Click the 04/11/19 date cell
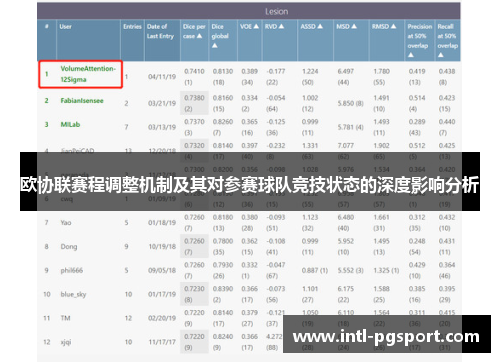Screen dimensions: 500x362 coord(162,77)
